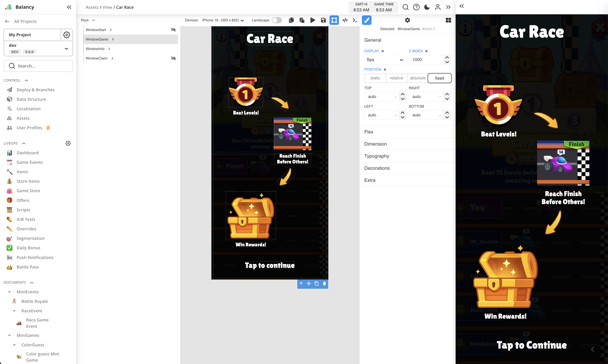Toggle Landscape mode switch

click(277, 20)
